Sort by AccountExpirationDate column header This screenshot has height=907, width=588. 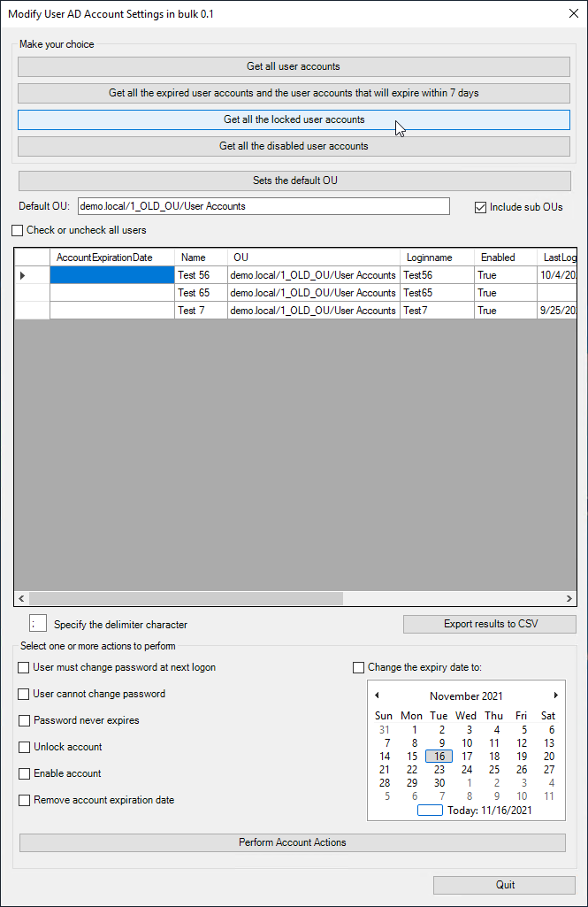click(104, 257)
